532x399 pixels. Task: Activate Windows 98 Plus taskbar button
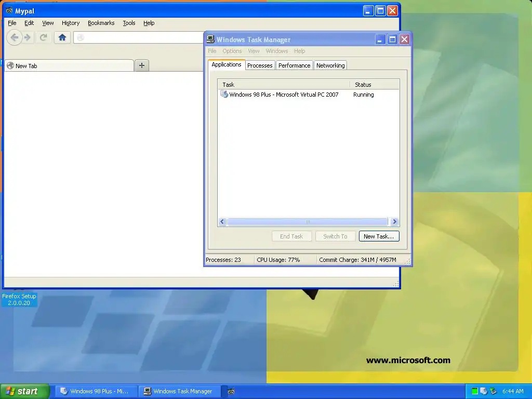[x=97, y=391]
